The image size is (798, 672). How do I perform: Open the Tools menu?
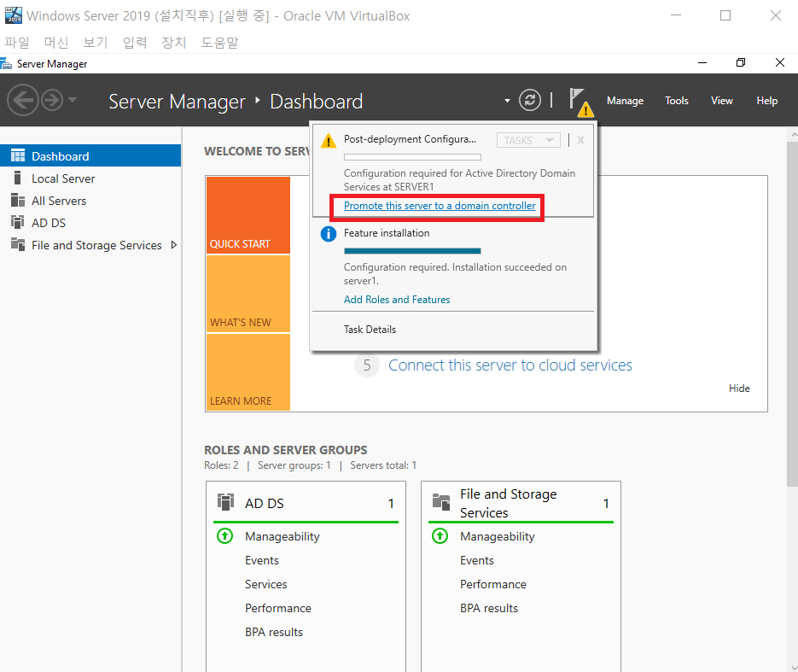point(676,101)
